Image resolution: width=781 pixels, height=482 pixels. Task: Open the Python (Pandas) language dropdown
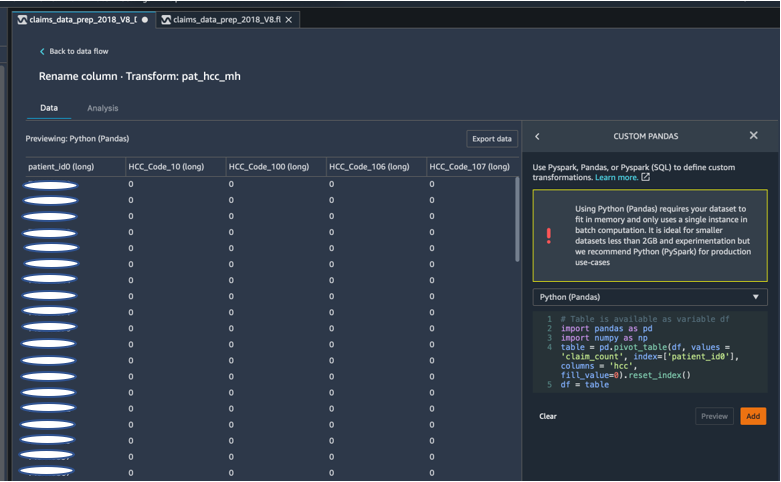(650, 297)
